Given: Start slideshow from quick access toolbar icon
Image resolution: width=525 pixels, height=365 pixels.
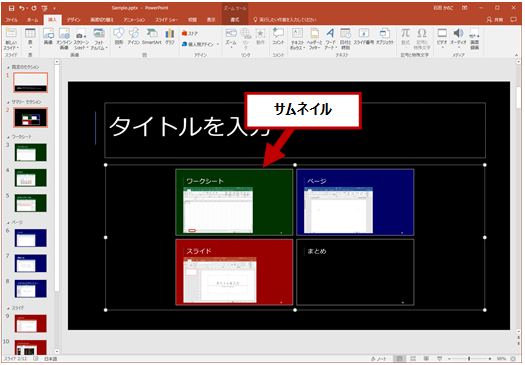Looking at the screenshot, I should [44, 8].
